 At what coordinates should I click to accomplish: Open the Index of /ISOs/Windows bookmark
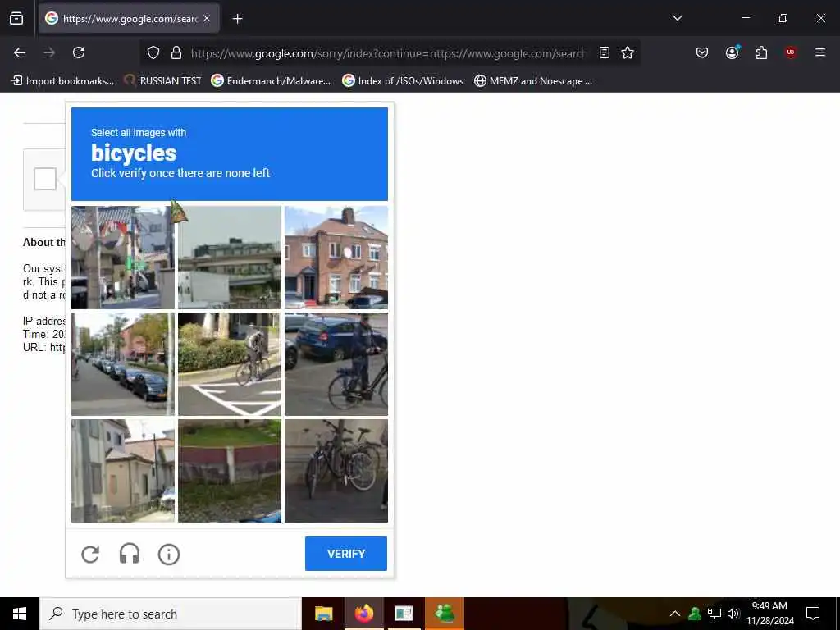[403, 81]
